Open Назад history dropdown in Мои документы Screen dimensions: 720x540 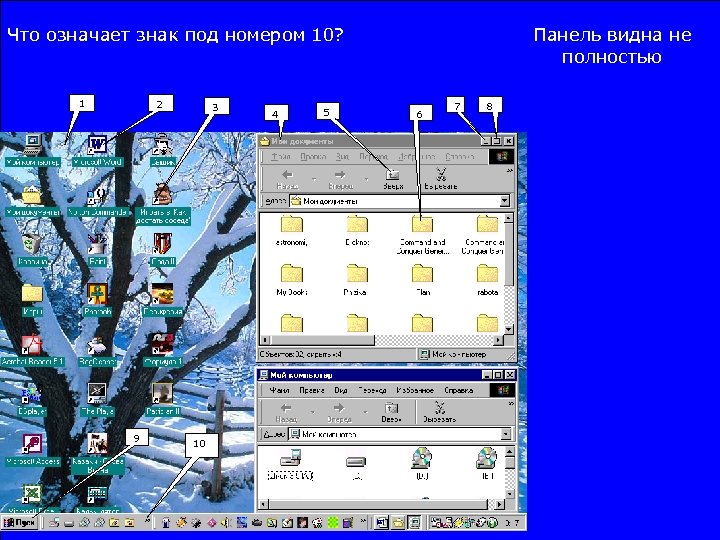(x=314, y=179)
